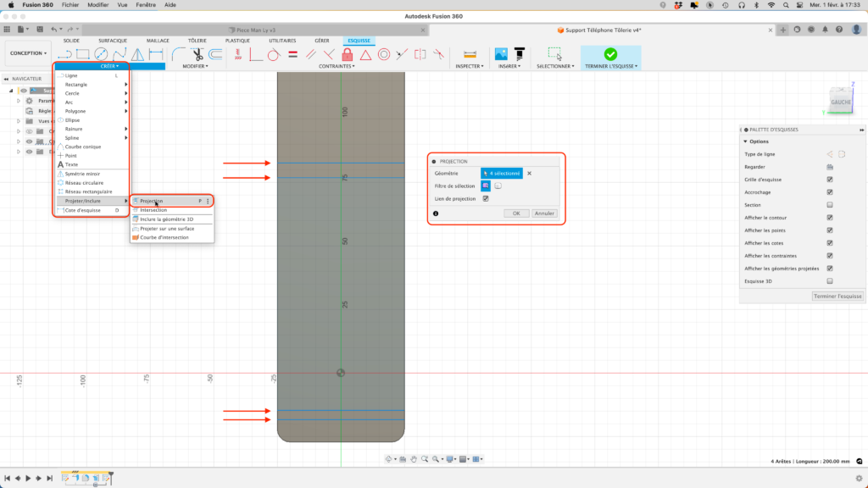The image size is (868, 488).
Task: Select the Fillet tool icon
Action: (178, 54)
